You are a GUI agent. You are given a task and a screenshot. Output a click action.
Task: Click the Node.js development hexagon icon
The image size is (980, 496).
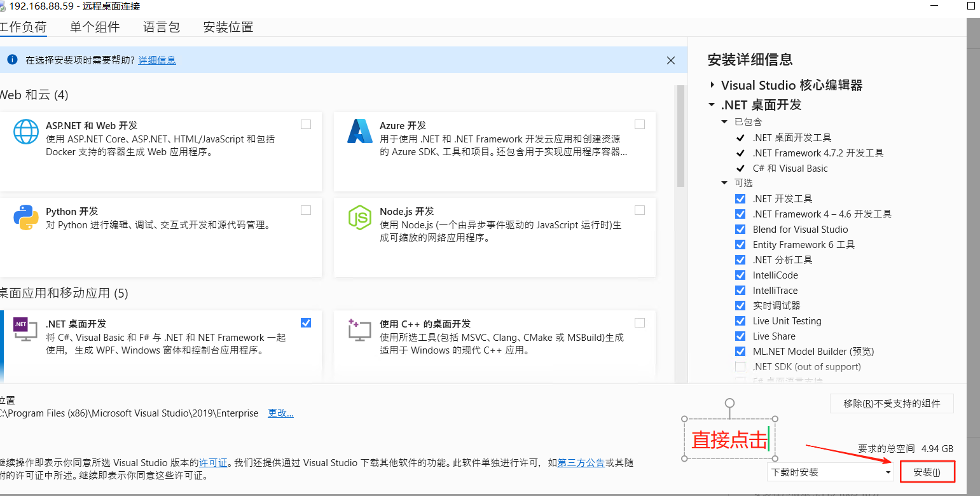(360, 217)
